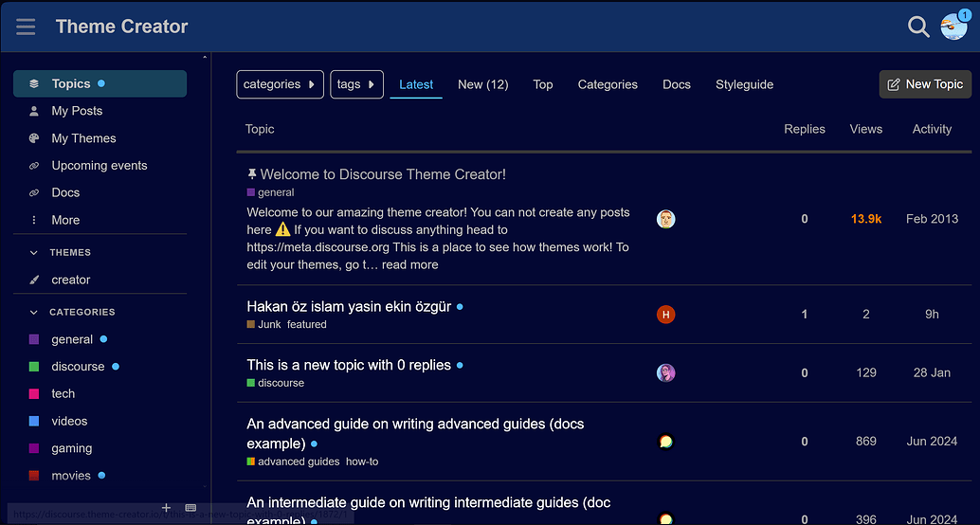Open the hamburger sidebar menu

(x=26, y=27)
